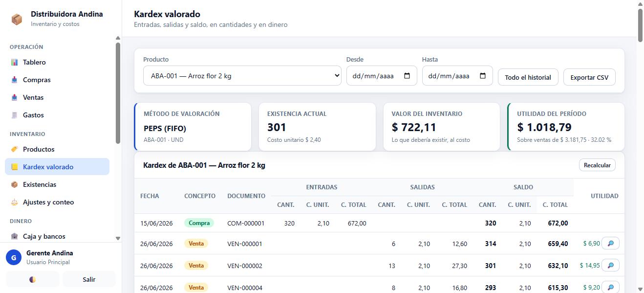Toggle dark/light theme button
The image size is (644, 293).
32,279
